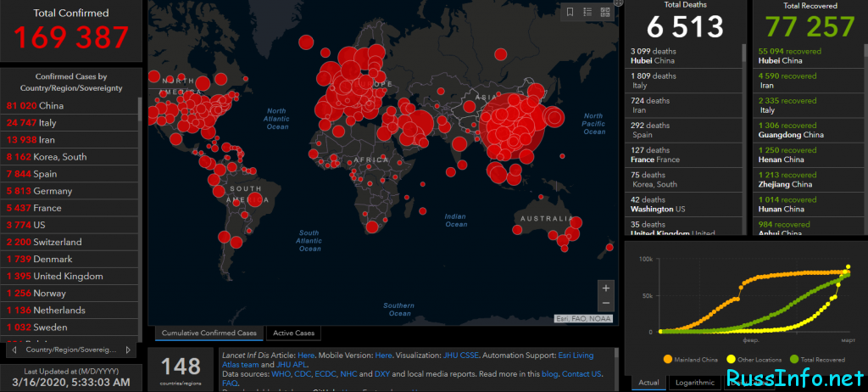Select 1 395 United Kingdom row
The height and width of the screenshot is (392, 868).
[x=70, y=277]
